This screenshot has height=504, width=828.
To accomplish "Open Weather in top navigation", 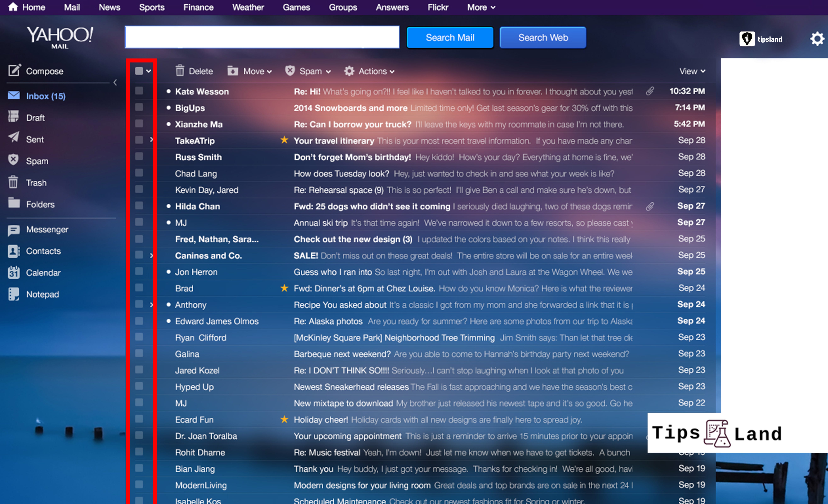I will tap(248, 7).
